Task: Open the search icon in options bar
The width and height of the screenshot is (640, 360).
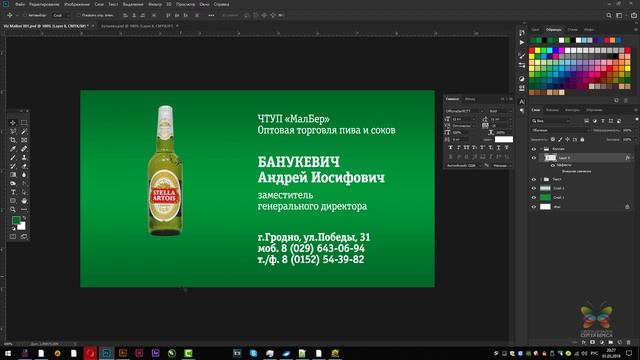Action: [609, 16]
